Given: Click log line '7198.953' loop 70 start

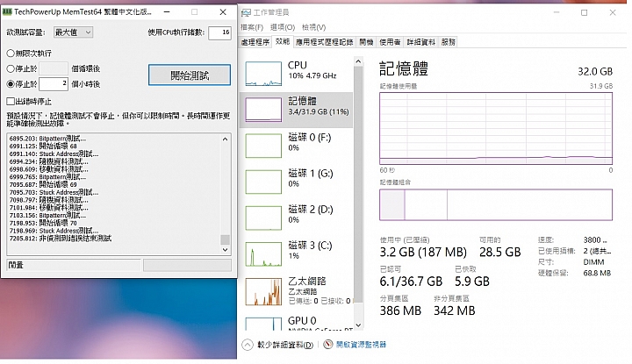Looking at the screenshot, I should 43,223.
